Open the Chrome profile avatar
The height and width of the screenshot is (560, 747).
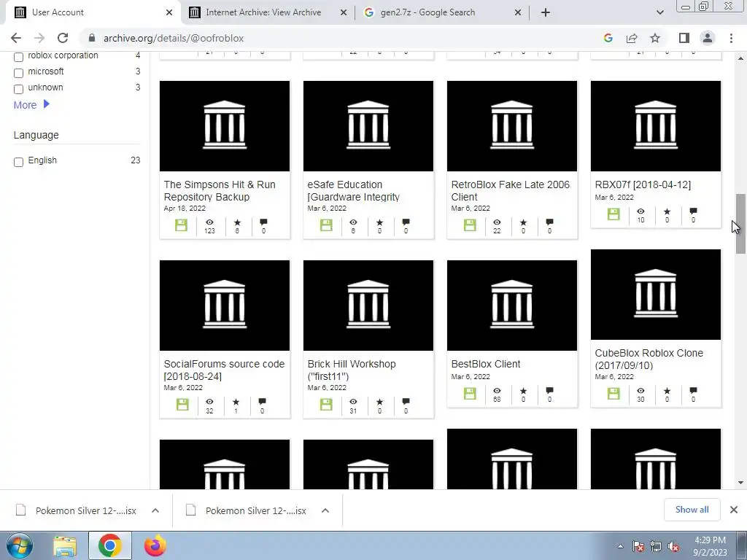(x=708, y=38)
